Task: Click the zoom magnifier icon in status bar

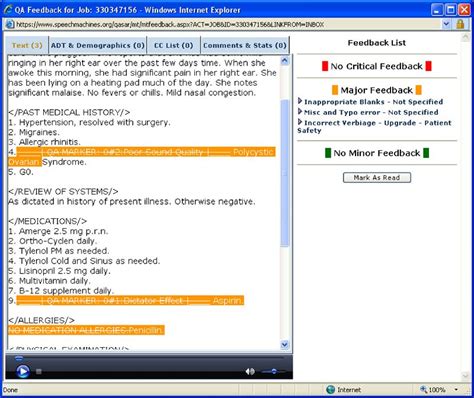Action: point(424,389)
